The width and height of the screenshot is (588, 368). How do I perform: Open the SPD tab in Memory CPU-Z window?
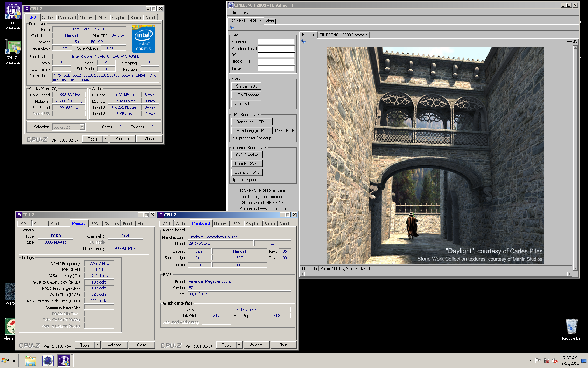(95, 224)
